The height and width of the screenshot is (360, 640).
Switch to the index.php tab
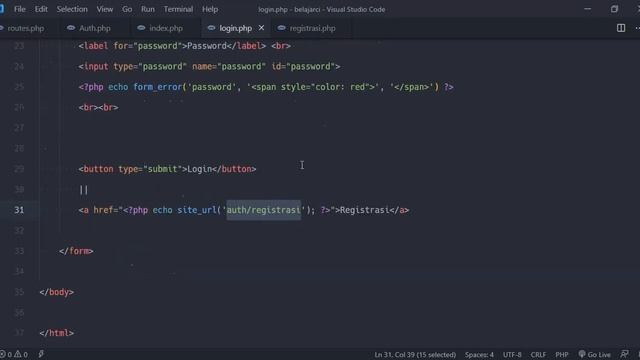166,28
